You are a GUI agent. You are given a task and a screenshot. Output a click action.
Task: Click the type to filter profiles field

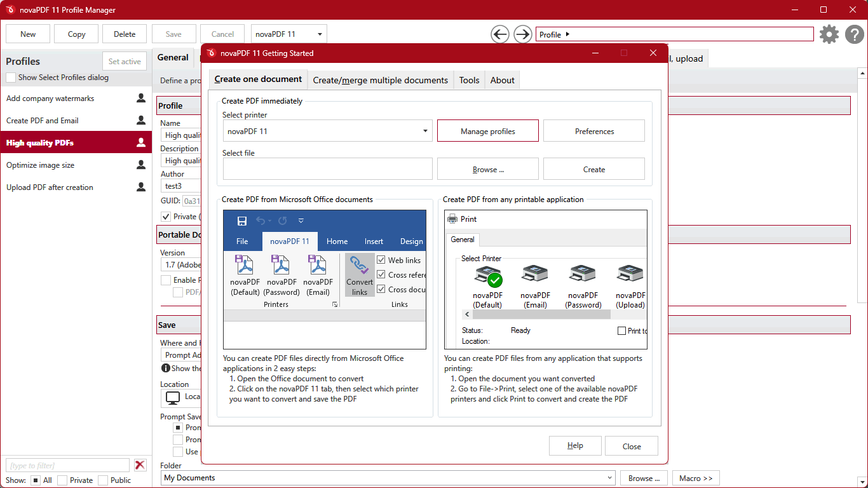(67, 465)
